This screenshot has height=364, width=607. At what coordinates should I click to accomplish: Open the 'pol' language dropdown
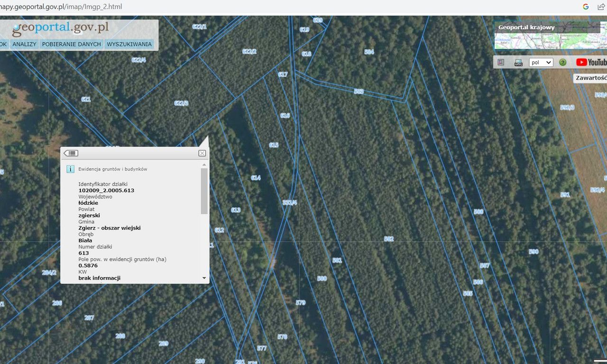point(541,63)
